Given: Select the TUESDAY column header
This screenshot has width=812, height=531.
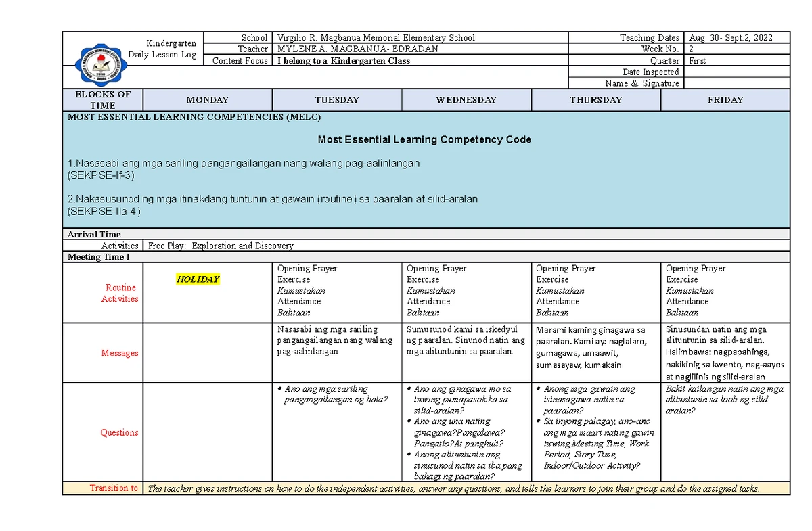Looking at the screenshot, I should [x=337, y=99].
